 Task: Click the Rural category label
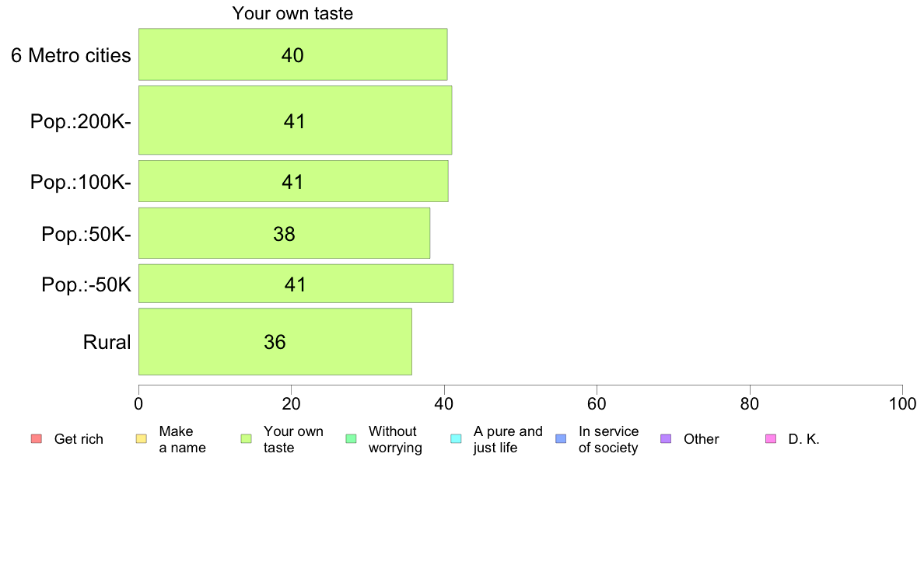(107, 342)
